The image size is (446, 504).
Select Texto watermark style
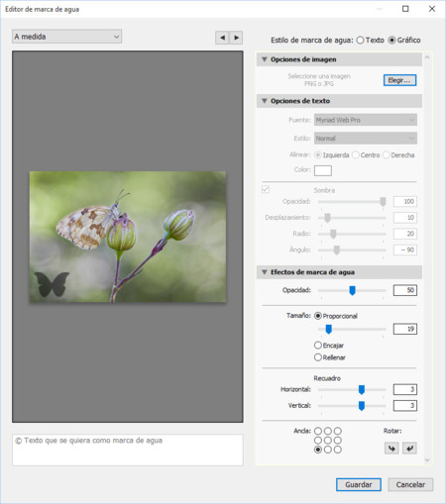coord(370,41)
